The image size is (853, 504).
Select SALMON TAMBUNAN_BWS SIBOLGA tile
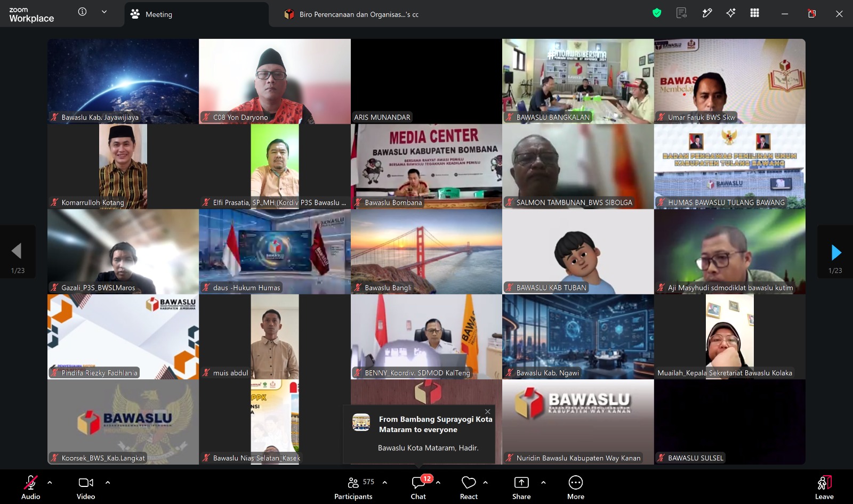(578, 166)
